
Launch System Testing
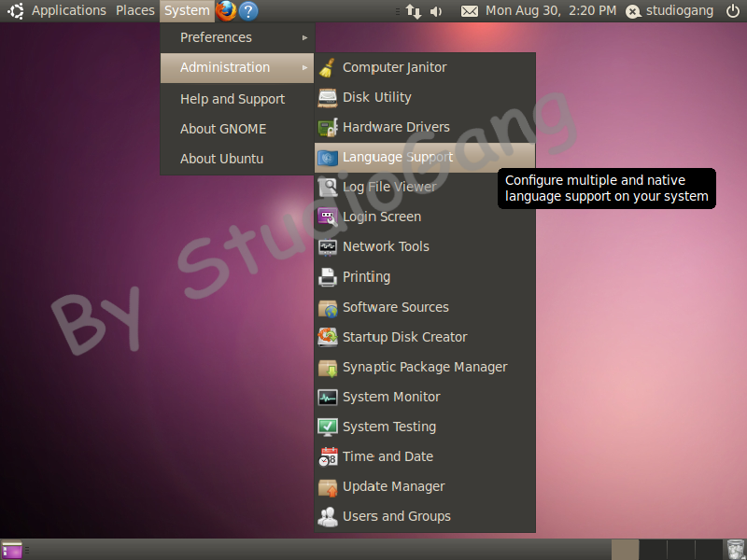pos(425,427)
